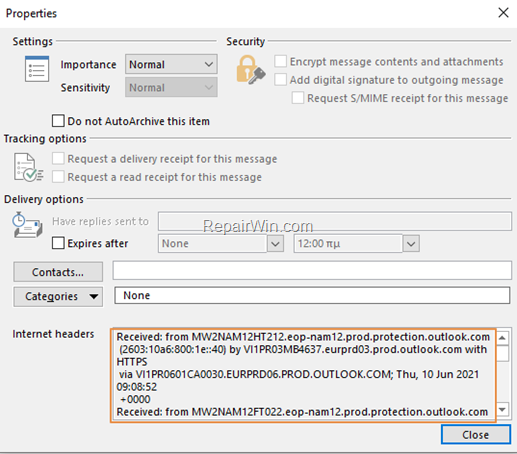Click the Thu, 10 Jun 2021 header line
Image resolution: width=517 pixels, height=454 pixels.
pos(299,374)
